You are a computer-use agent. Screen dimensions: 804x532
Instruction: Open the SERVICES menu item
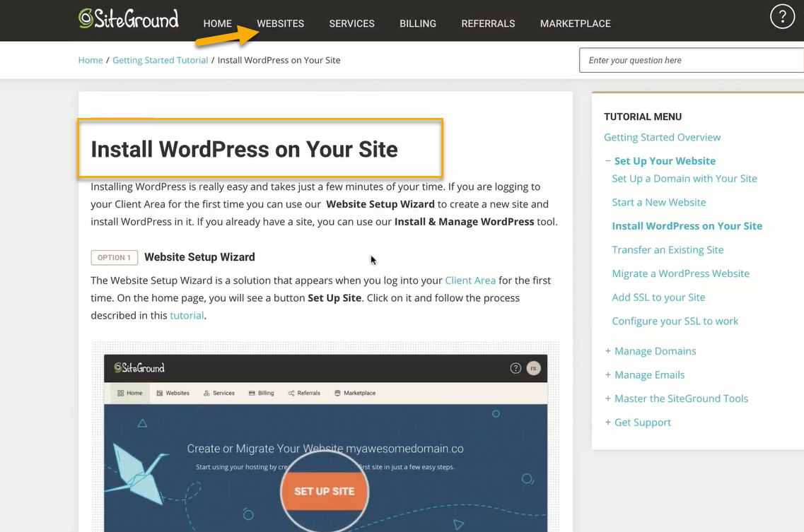pos(351,23)
